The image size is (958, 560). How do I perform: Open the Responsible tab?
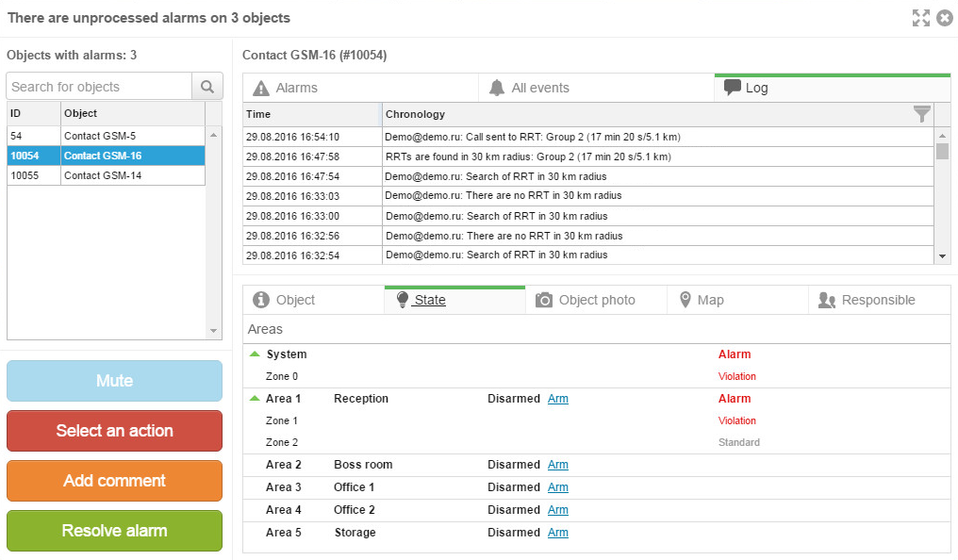880,300
